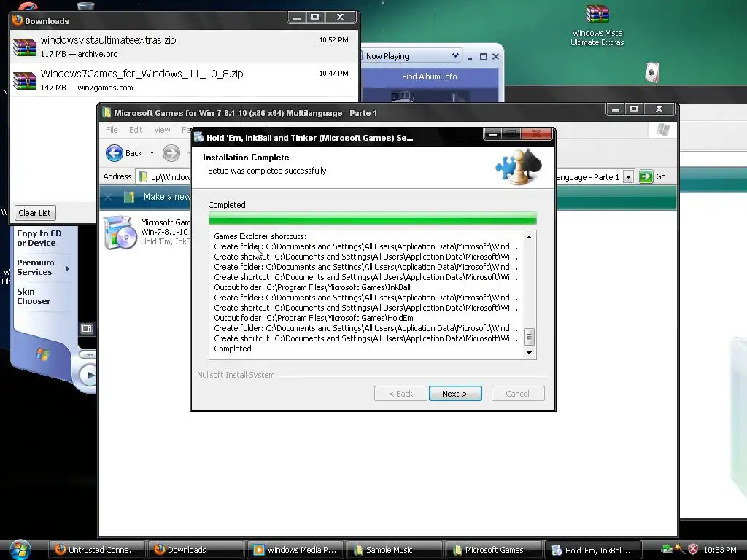
Task: Select log line Output folder InkBall
Action: (312, 287)
